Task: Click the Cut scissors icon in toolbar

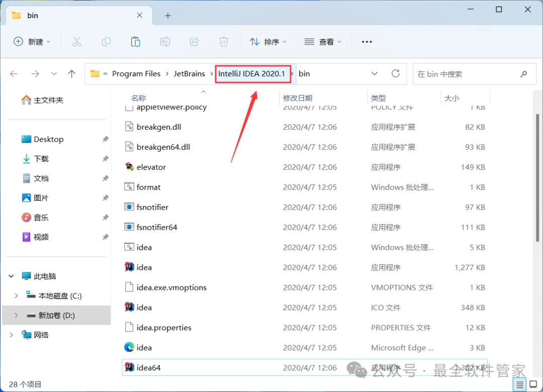Action: pyautogui.click(x=76, y=42)
